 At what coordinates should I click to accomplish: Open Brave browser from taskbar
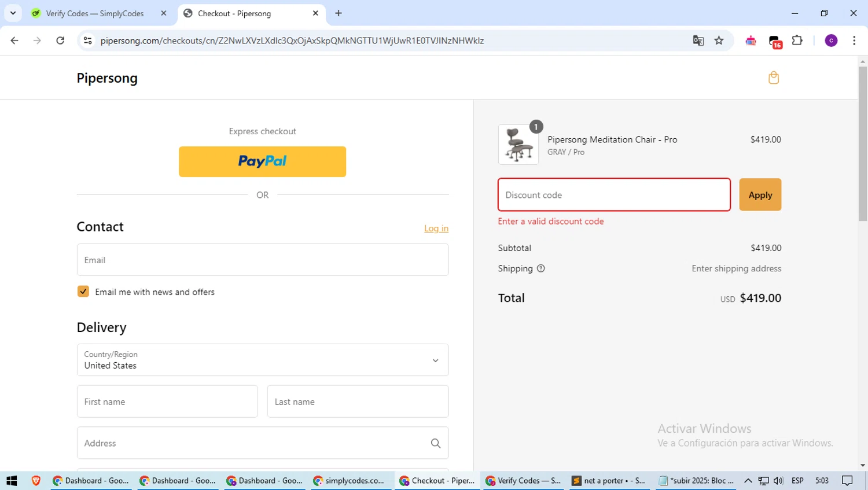tap(36, 481)
